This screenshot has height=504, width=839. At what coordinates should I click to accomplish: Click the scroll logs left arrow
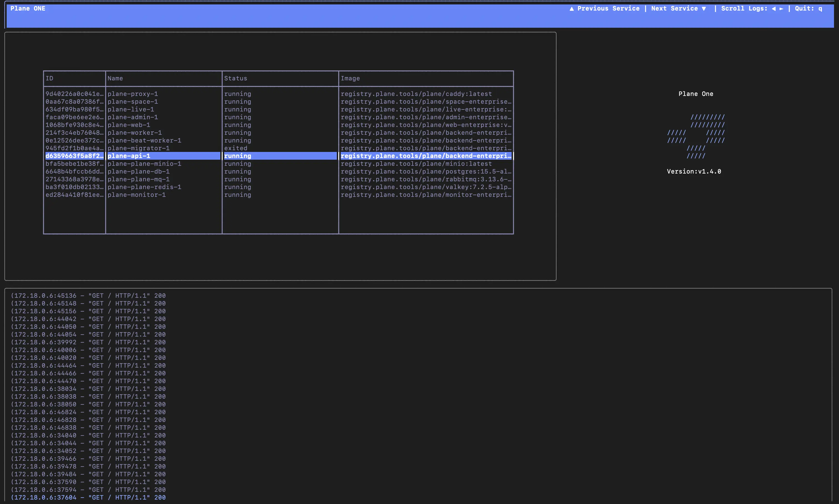tap(774, 9)
